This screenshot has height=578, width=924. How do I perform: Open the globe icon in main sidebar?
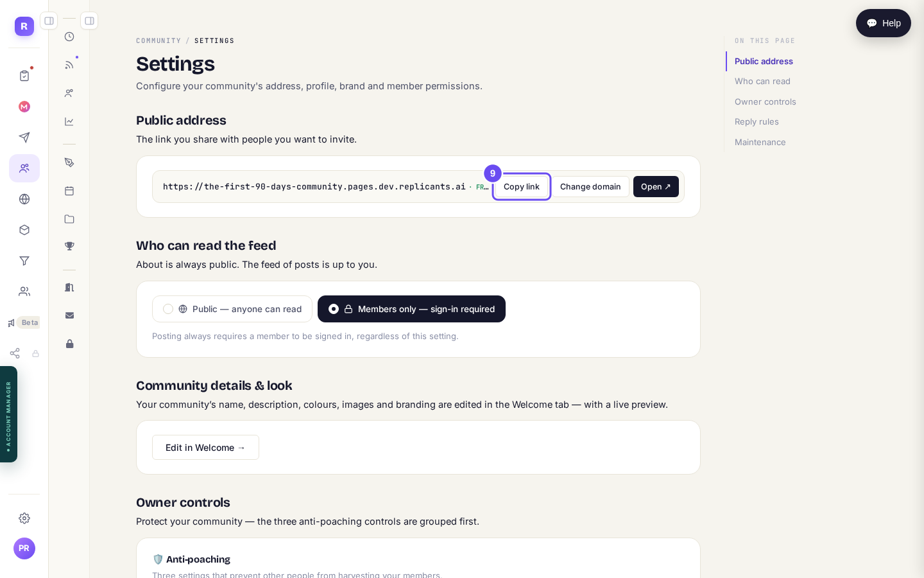(x=24, y=199)
